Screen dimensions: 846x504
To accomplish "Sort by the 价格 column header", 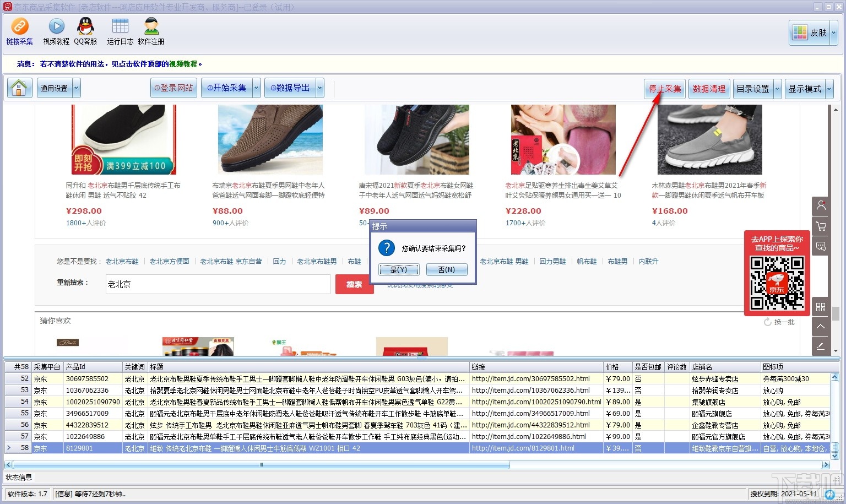I will (x=618, y=367).
